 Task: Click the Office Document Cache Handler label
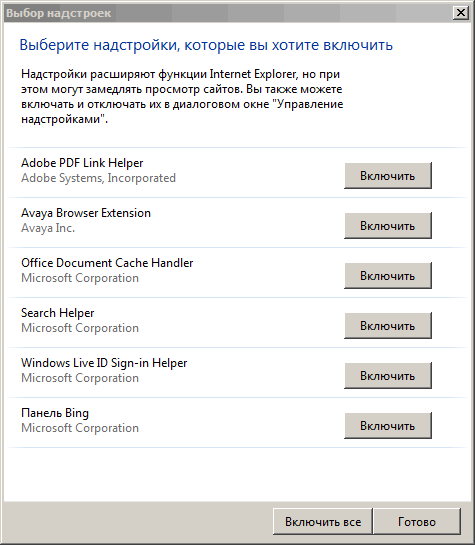(x=107, y=263)
